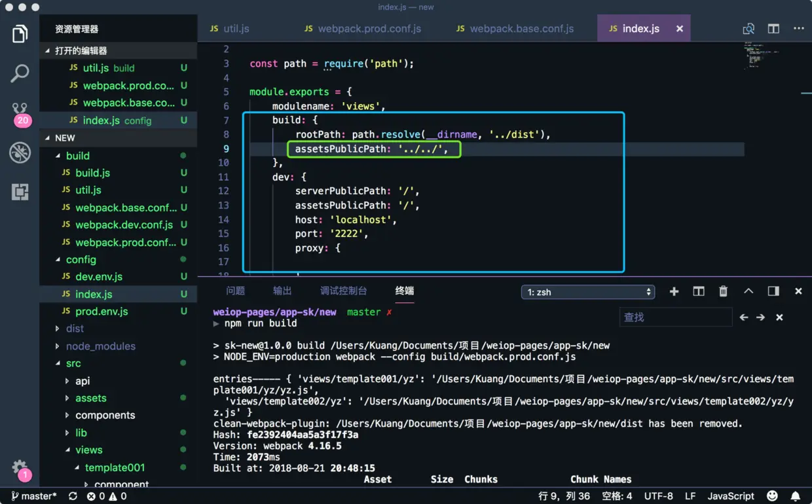The height and width of the screenshot is (504, 812).
Task: Split the terminal pane
Action: coord(699,291)
